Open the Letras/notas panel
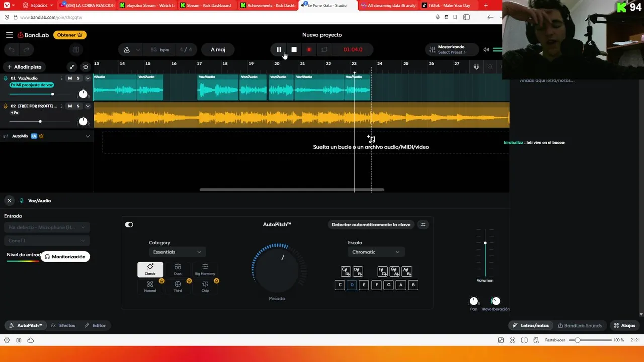 (x=530, y=326)
